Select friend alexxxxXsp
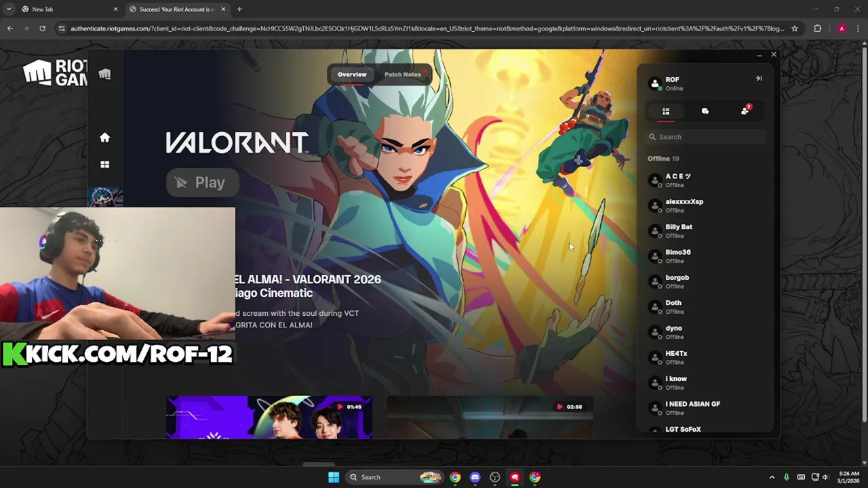Viewport: 868px width, 488px height. tap(705, 205)
